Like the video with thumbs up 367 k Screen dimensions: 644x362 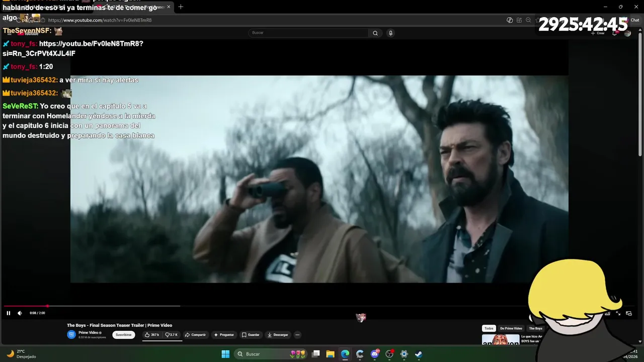pyautogui.click(x=151, y=335)
